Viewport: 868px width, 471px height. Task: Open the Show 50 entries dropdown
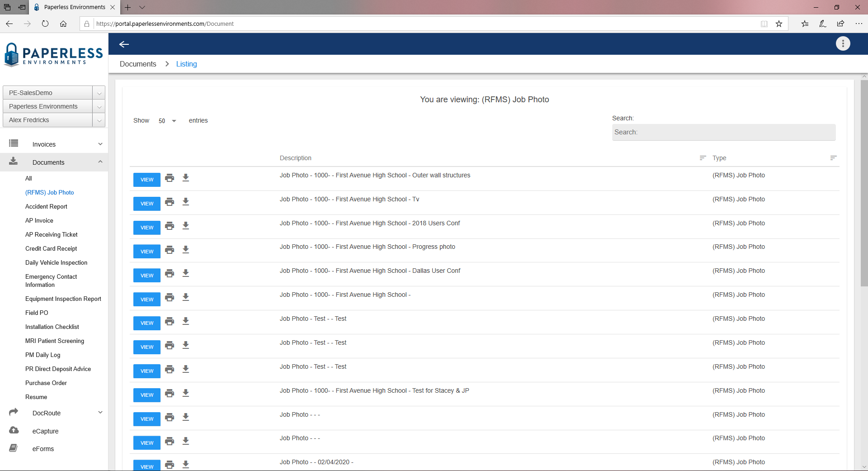167,121
